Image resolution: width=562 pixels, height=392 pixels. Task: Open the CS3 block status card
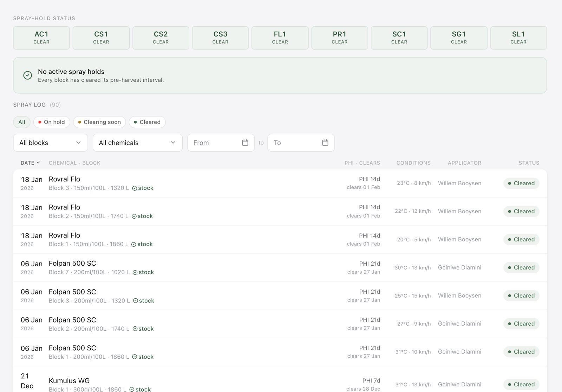[221, 38]
